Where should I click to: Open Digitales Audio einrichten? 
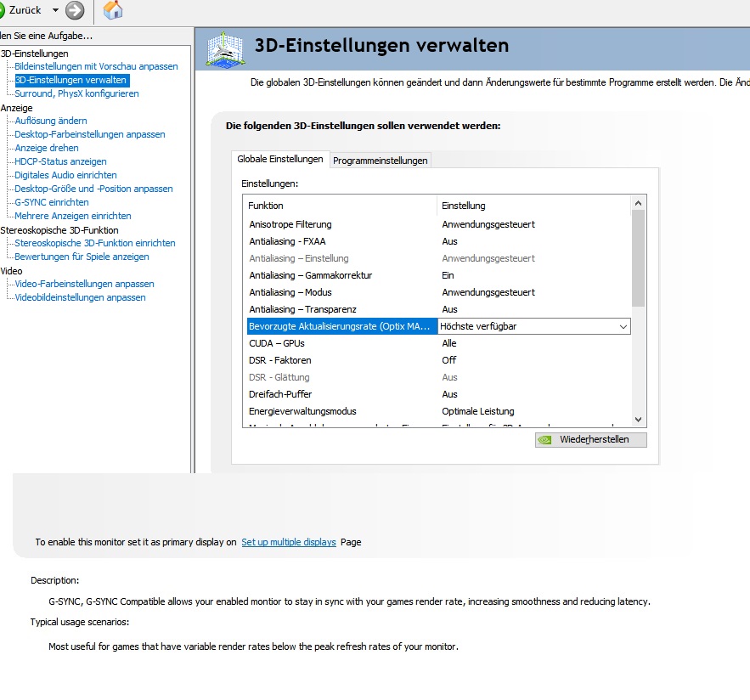coord(65,175)
